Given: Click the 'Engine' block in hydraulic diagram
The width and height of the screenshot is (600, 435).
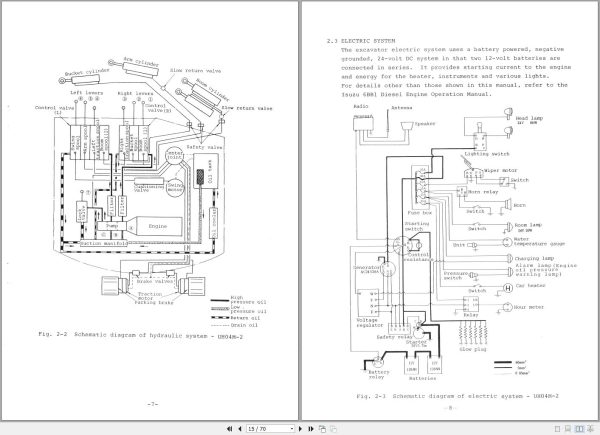Looking at the screenshot, I should 158,226.
